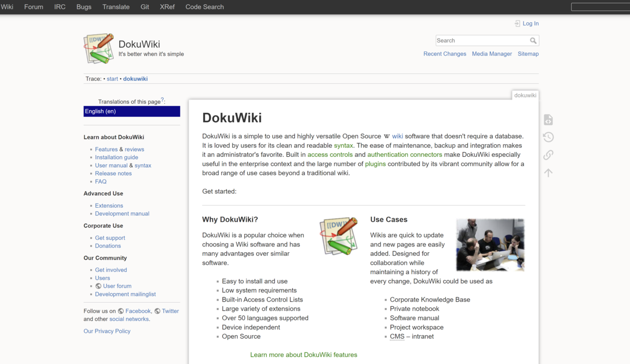The width and height of the screenshot is (630, 364).
Task: Click 'Over 50 languages supported' list item
Action: coord(265,318)
